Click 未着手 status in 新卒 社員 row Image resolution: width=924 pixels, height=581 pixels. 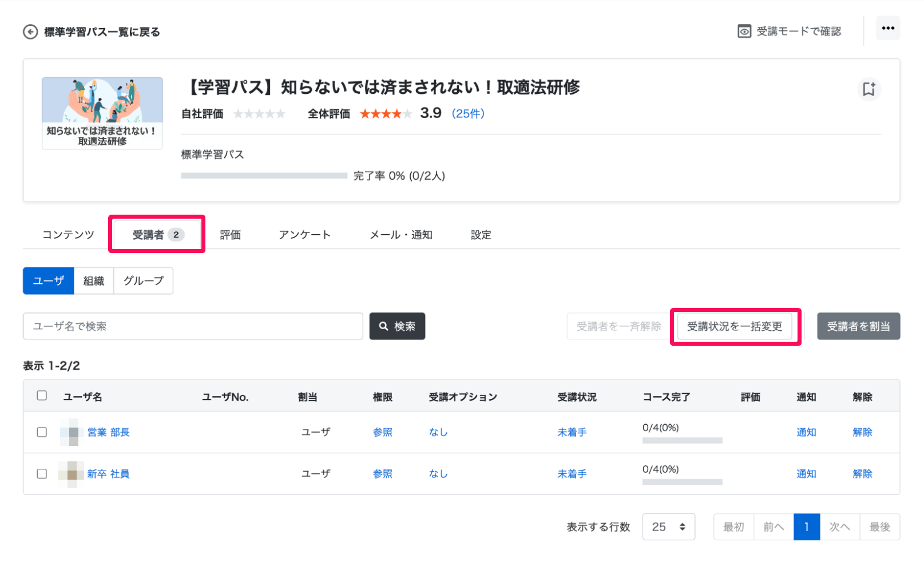coord(572,474)
